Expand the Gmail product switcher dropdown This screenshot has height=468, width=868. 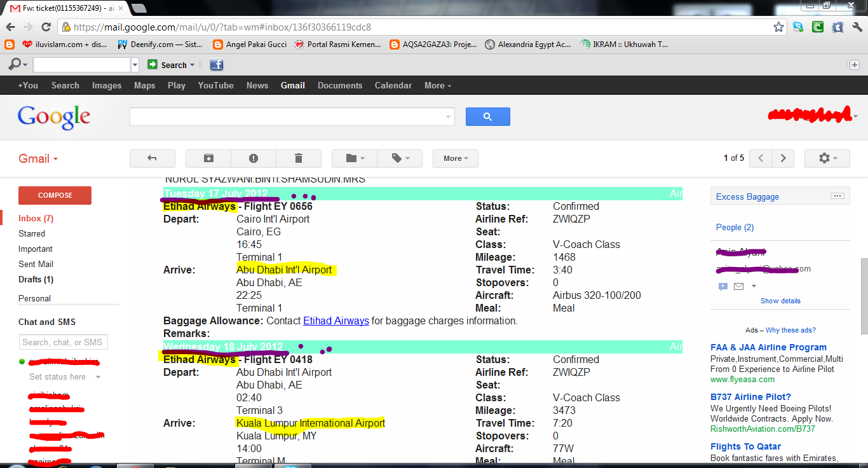tap(38, 159)
